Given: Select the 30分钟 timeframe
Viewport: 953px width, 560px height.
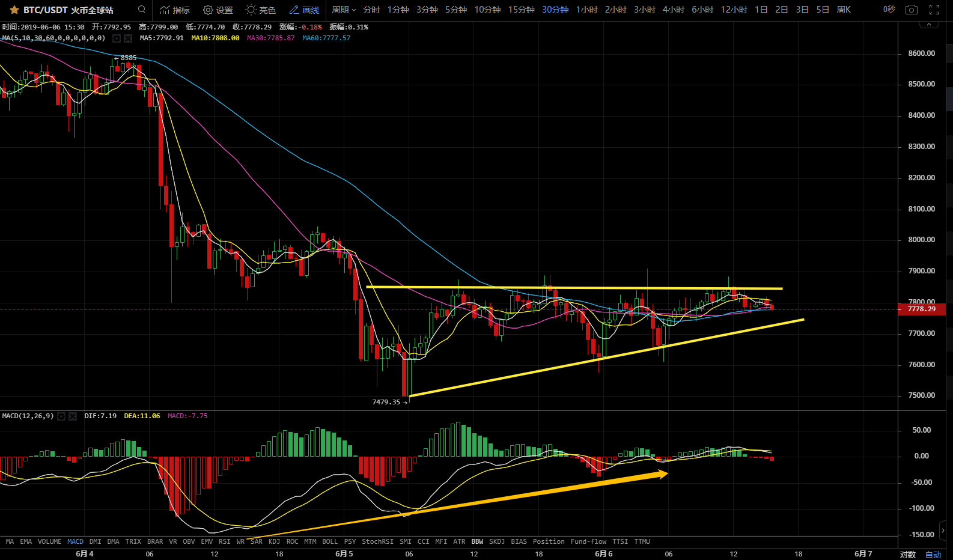Looking at the screenshot, I should (555, 10).
